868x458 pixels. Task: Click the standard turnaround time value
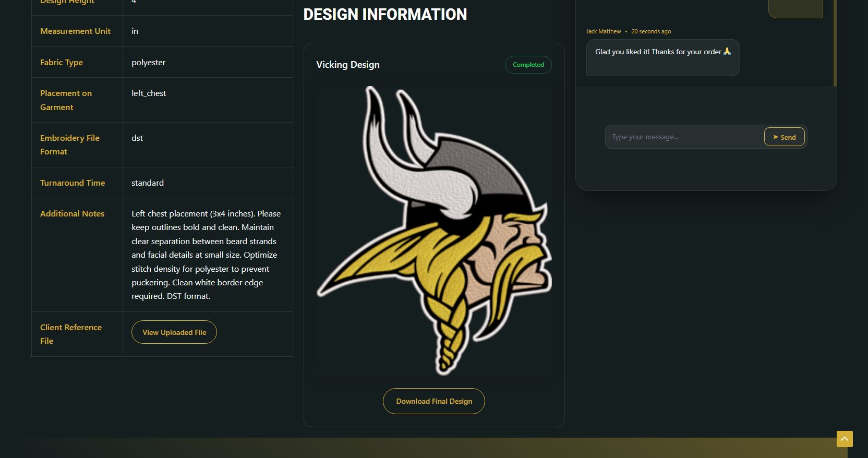tap(148, 183)
